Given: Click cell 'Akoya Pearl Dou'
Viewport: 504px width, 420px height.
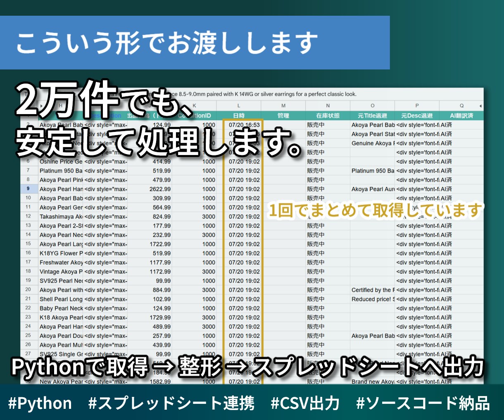Looking at the screenshot, I should (x=61, y=336).
